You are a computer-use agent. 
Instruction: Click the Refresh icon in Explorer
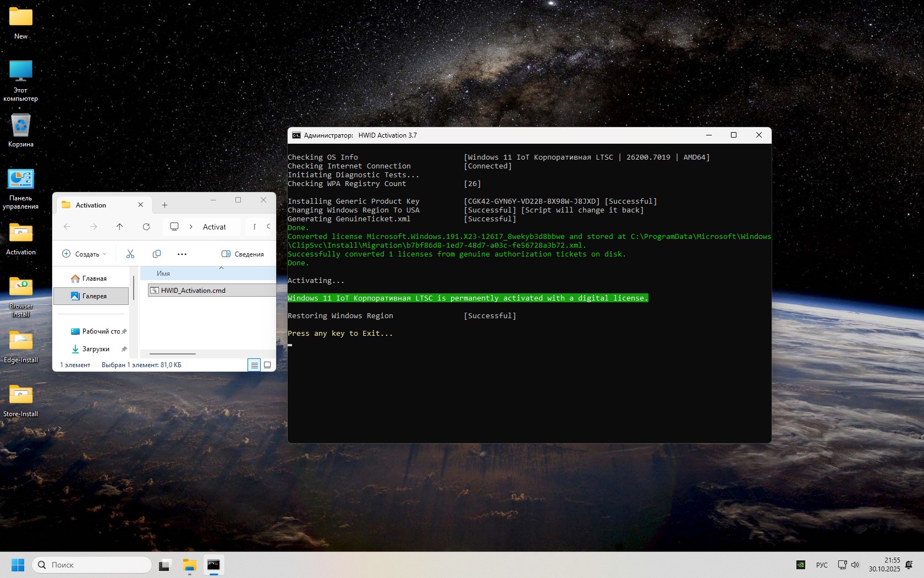click(x=146, y=227)
